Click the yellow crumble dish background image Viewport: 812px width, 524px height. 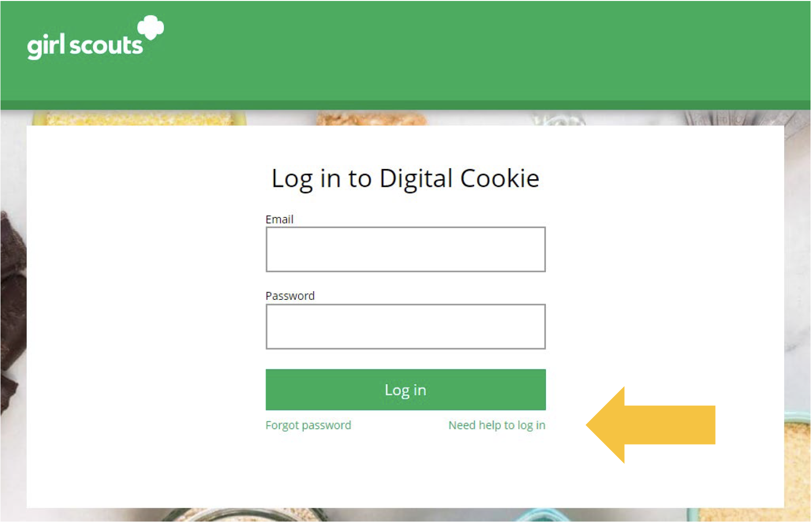(139, 118)
